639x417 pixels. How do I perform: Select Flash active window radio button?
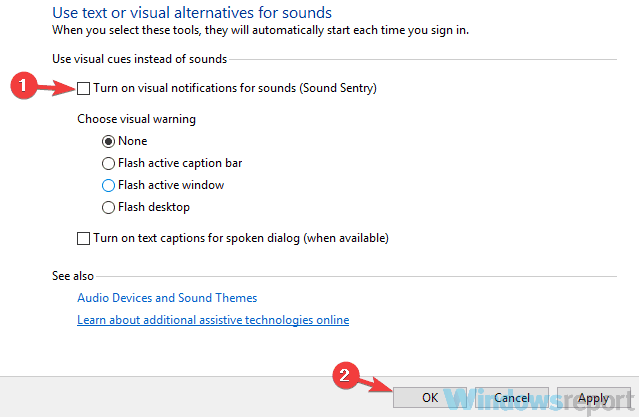(109, 185)
